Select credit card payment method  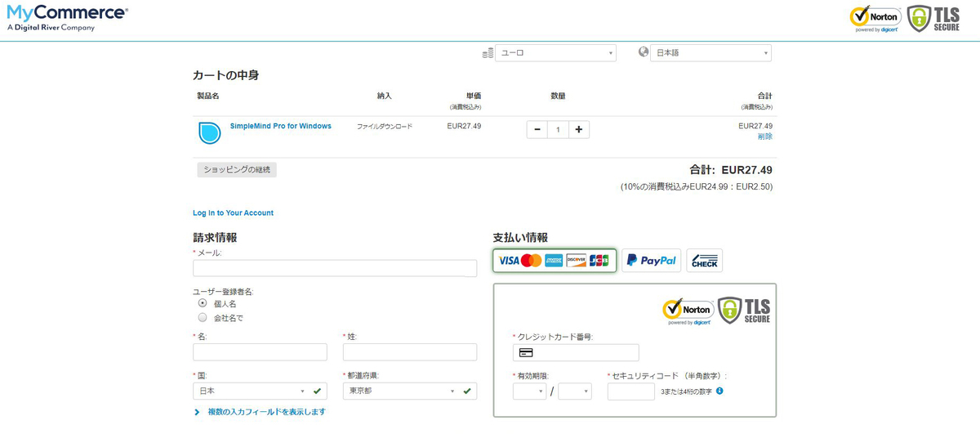555,261
